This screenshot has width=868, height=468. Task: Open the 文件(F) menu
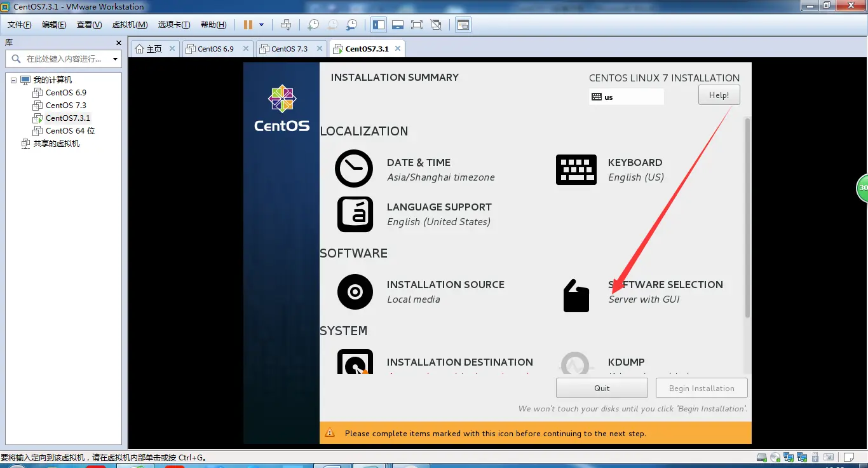20,25
